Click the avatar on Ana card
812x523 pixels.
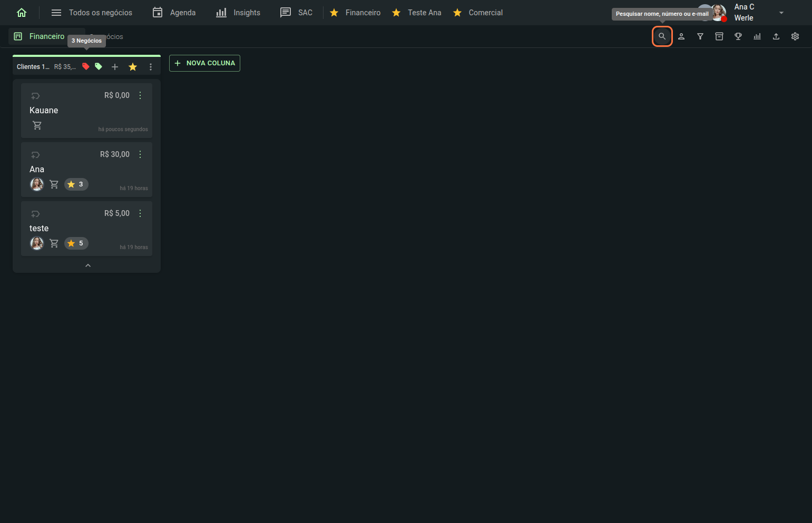point(37,184)
